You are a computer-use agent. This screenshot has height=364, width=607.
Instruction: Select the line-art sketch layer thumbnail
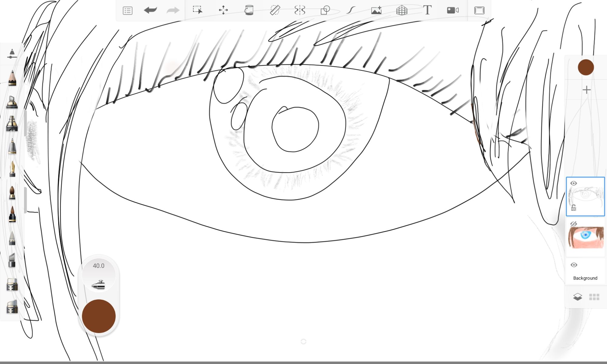tap(585, 197)
